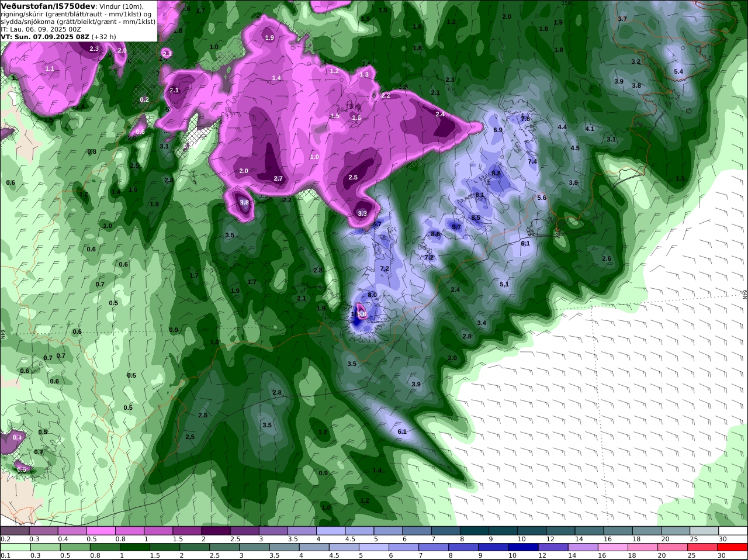This screenshot has width=748, height=560.
Task: Click the 2.7 snowfall value in purple area
Action: [278, 178]
